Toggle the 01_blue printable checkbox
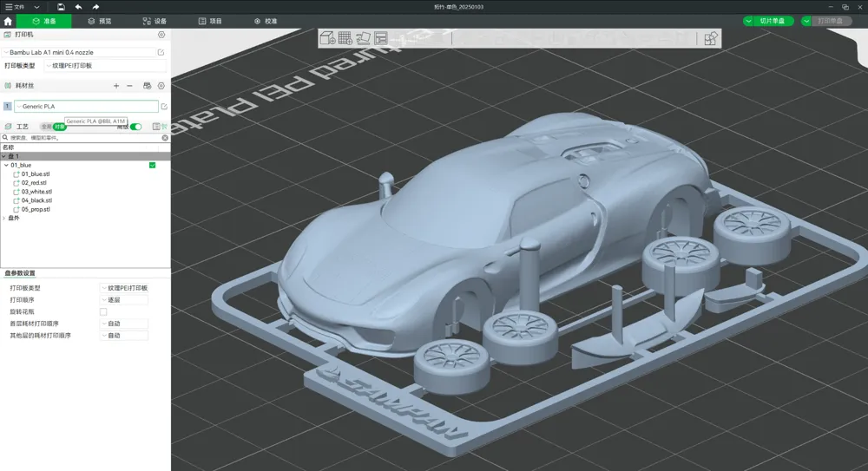 pyautogui.click(x=152, y=165)
